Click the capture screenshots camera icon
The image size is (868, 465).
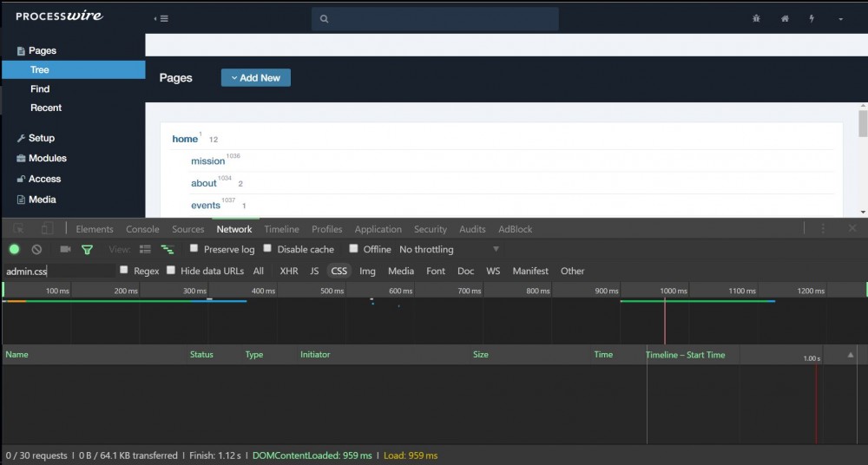[65, 250]
